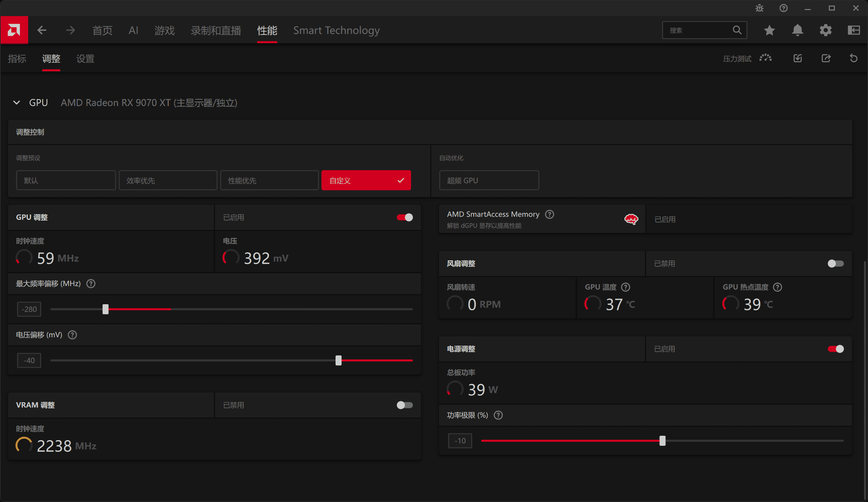Open help for GPU 温度

(626, 287)
